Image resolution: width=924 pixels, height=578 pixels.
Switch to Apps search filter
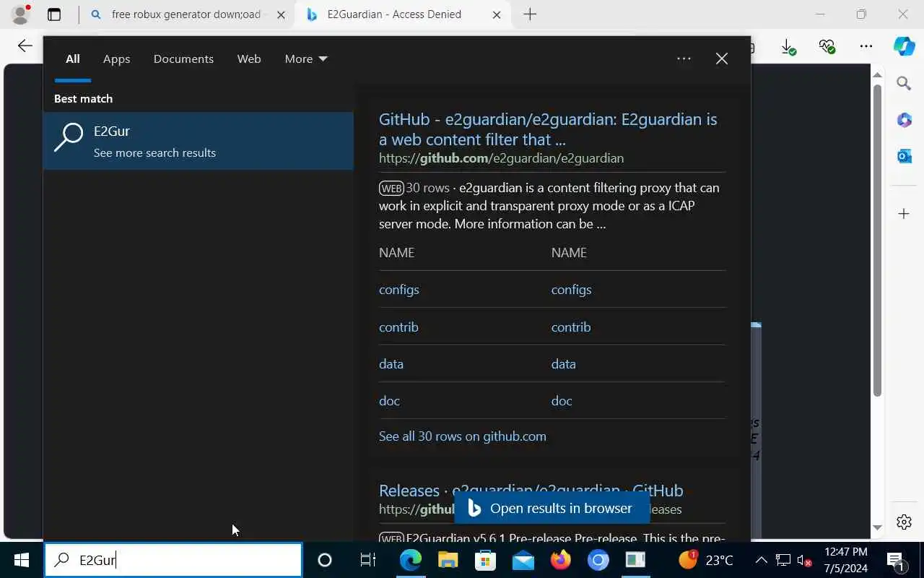[116, 59]
